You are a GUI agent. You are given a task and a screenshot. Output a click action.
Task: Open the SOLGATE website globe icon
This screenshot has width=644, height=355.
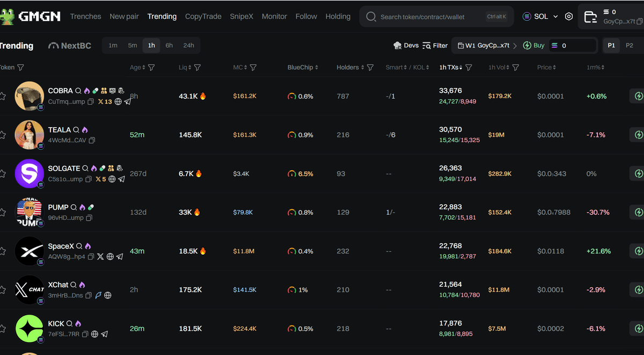[112, 179]
